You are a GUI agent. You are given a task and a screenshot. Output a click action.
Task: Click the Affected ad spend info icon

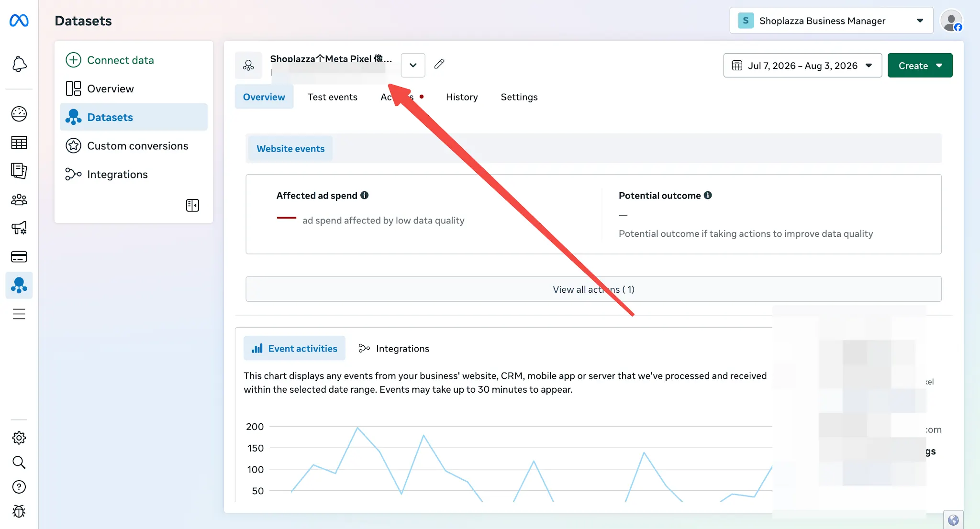tap(365, 195)
